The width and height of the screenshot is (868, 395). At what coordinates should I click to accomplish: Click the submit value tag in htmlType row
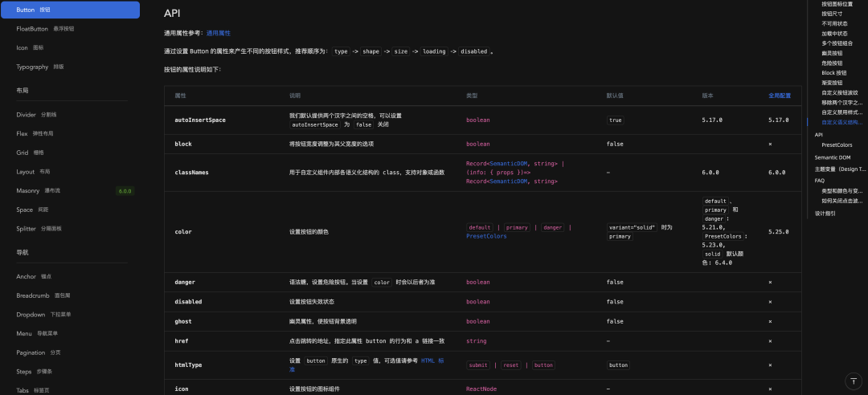tap(478, 365)
